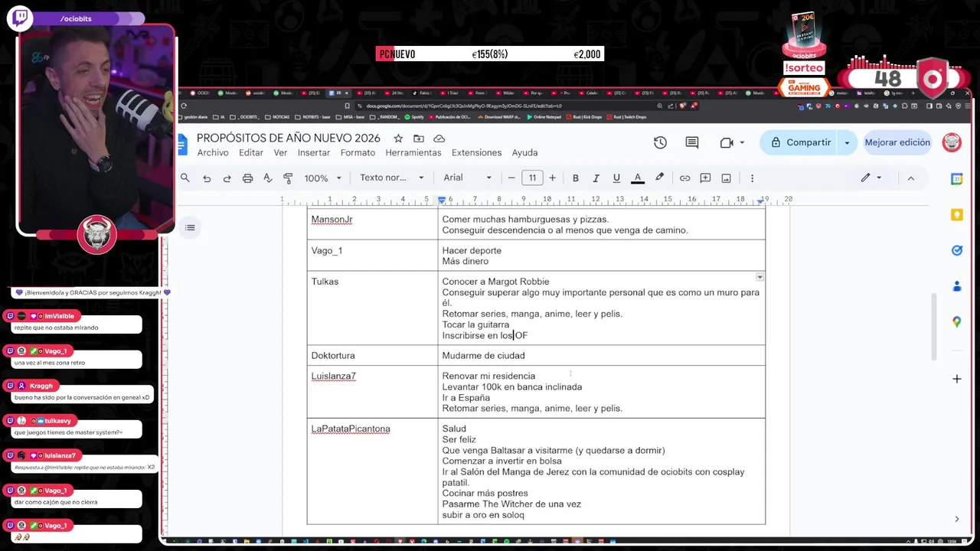The height and width of the screenshot is (551, 980).
Task: Toggle bold formatting
Action: [x=576, y=178]
